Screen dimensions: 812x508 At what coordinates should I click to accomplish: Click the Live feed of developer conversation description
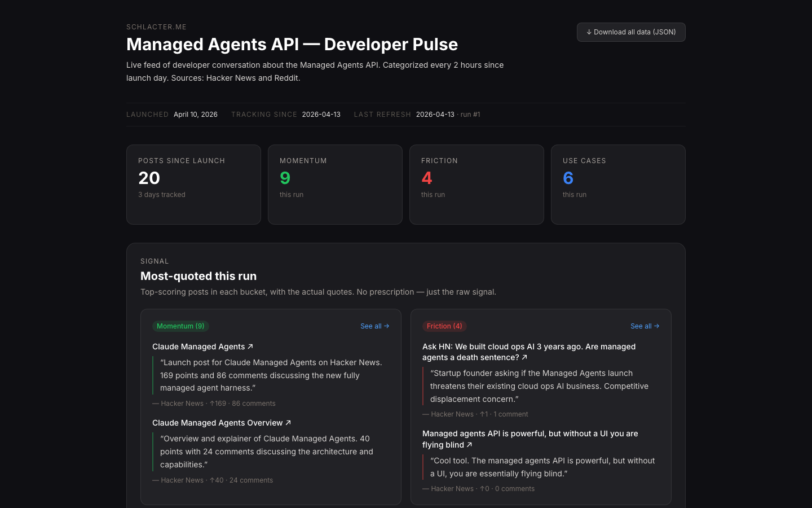pos(315,72)
